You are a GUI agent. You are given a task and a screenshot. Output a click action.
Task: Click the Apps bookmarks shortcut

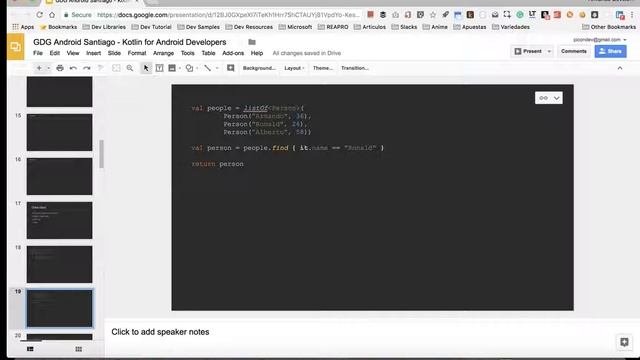(x=23, y=27)
